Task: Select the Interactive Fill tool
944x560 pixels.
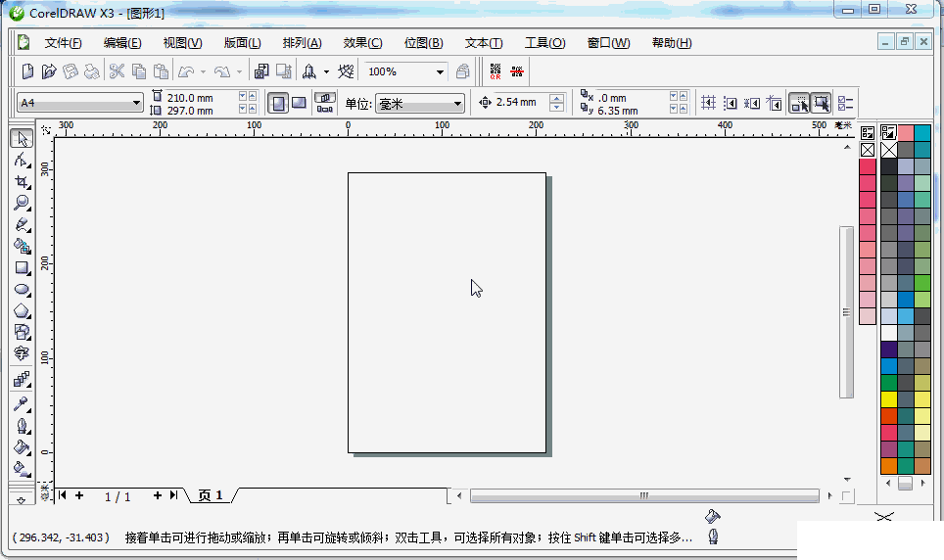Action: (22, 469)
